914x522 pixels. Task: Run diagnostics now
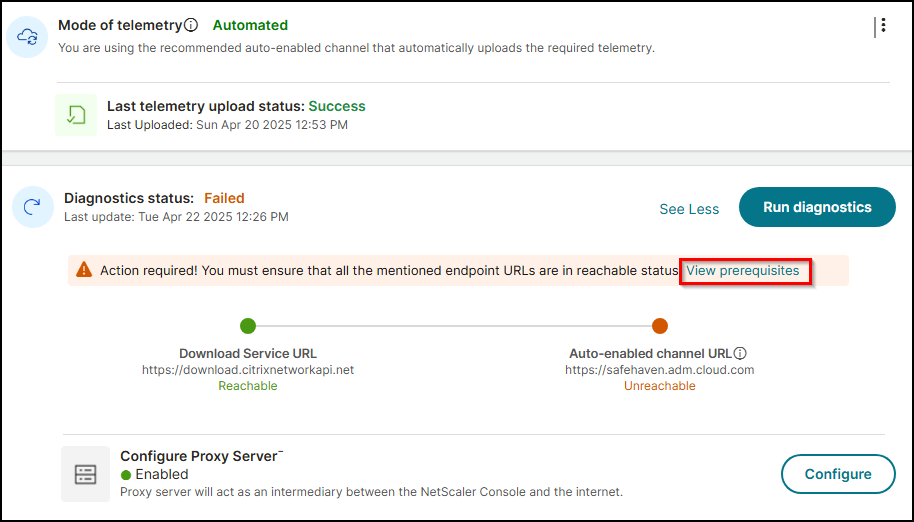817,207
